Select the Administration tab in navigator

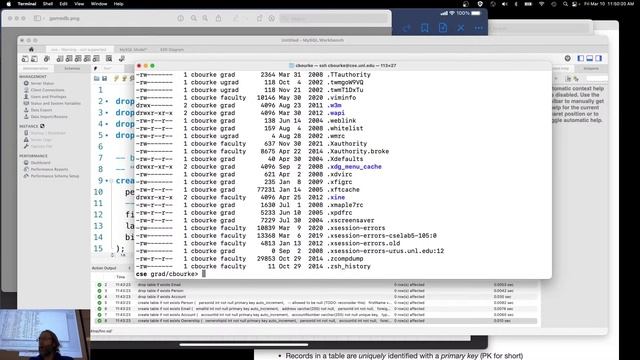point(36,68)
